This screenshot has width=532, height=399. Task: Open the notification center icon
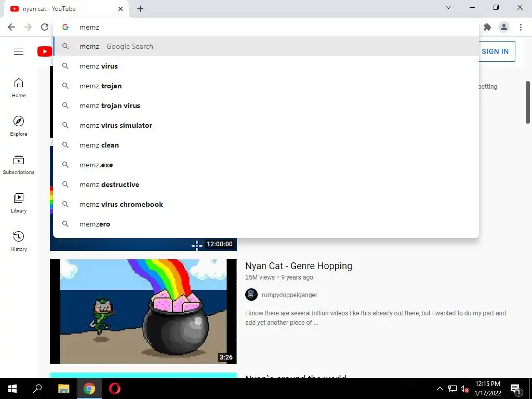tap(516, 389)
